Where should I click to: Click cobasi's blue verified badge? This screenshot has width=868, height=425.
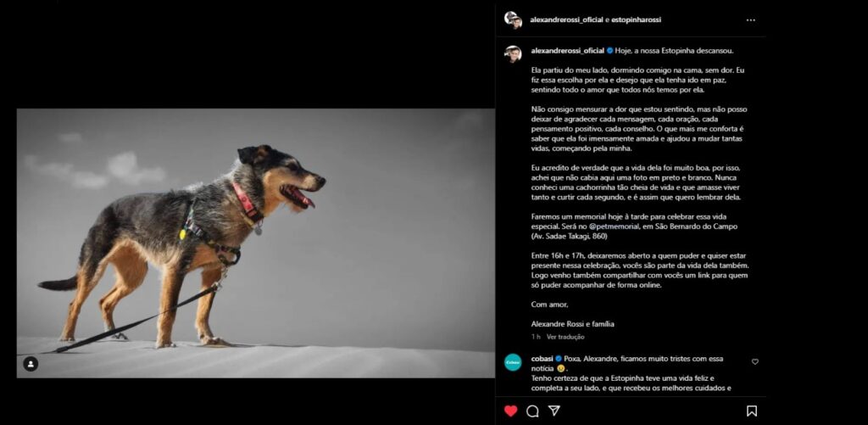click(558, 359)
